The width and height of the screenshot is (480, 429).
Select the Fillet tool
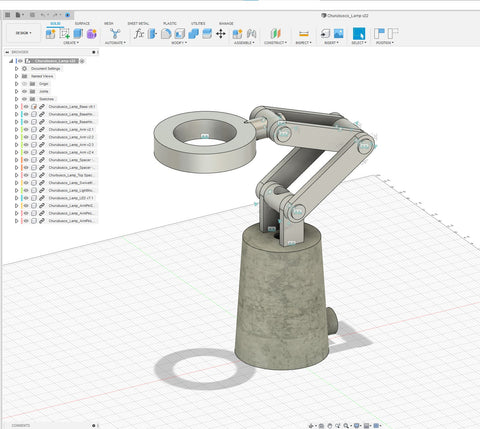pyautogui.click(x=166, y=33)
